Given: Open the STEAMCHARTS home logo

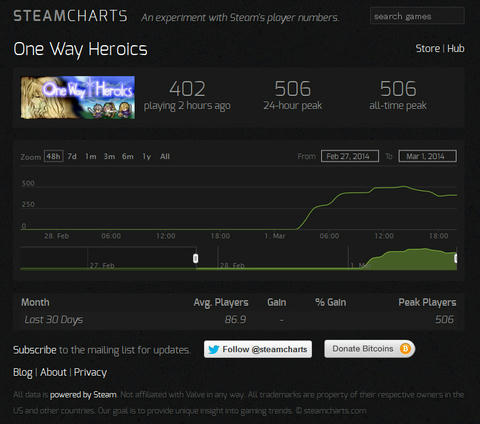Looking at the screenshot, I should click(x=70, y=16).
